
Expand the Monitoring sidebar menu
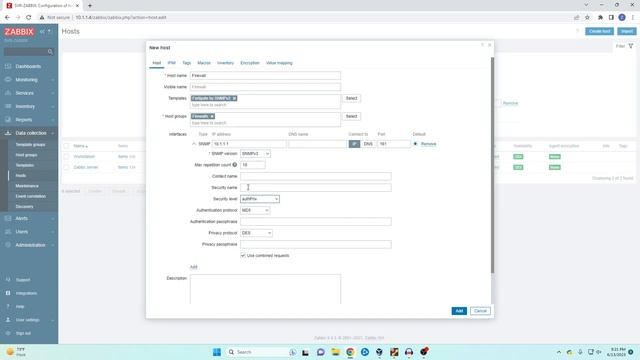pyautogui.click(x=28, y=80)
